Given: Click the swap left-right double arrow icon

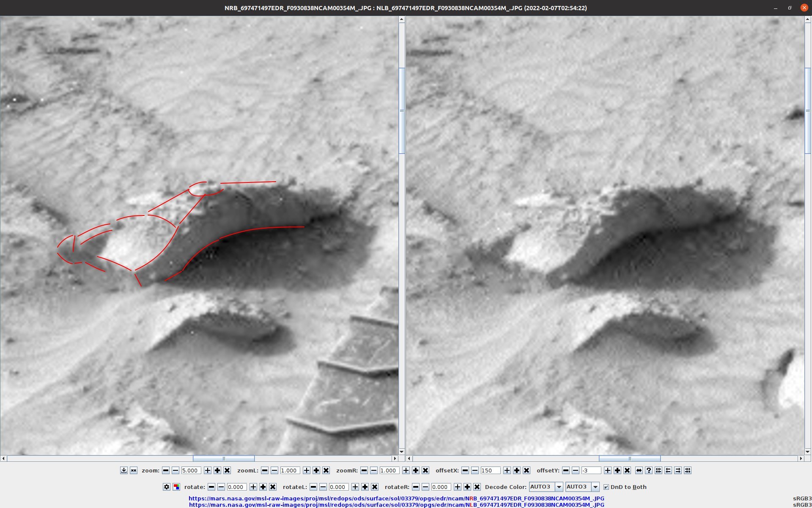Looking at the screenshot, I should click(639, 470).
